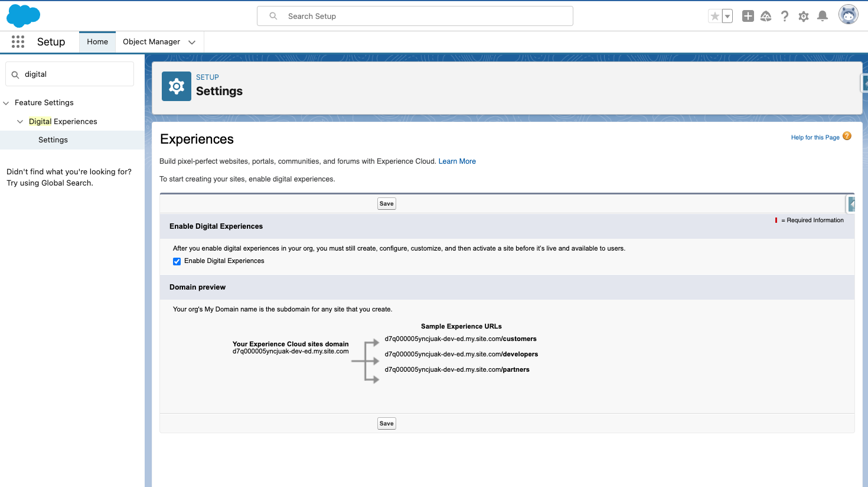Open Help for this Page link

pyautogui.click(x=815, y=137)
